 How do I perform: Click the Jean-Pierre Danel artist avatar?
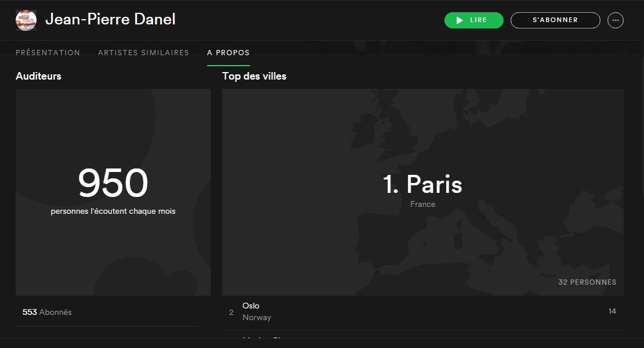click(26, 20)
